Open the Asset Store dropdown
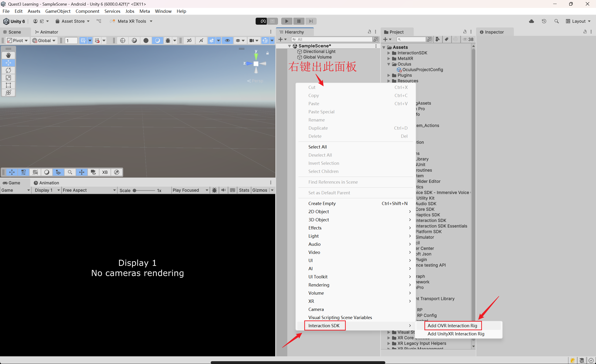This screenshot has width=596, height=364. pos(73,21)
